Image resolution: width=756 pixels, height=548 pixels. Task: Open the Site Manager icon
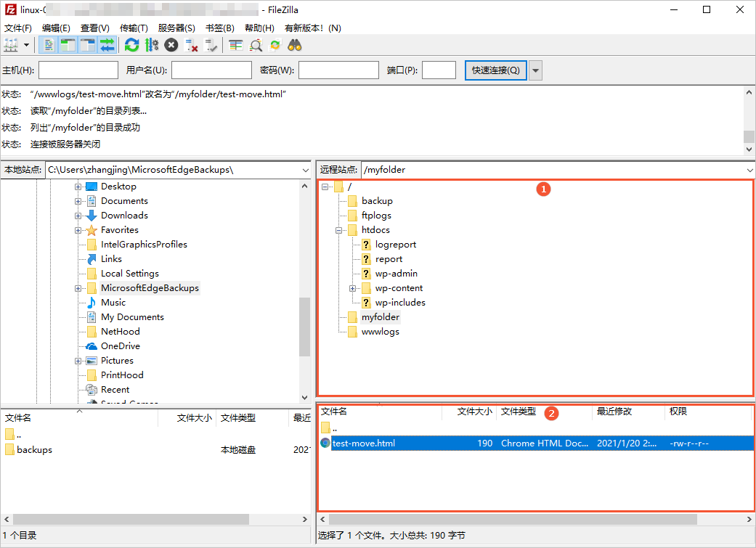[11, 45]
